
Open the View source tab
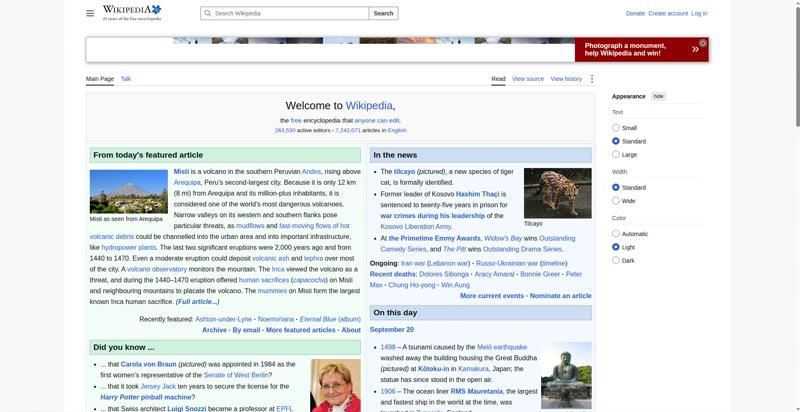click(528, 79)
